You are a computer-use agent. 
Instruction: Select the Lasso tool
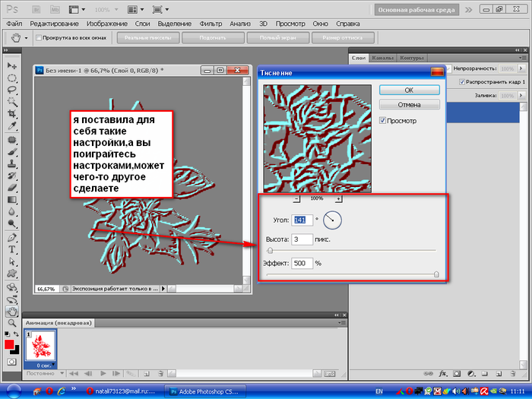(12, 90)
